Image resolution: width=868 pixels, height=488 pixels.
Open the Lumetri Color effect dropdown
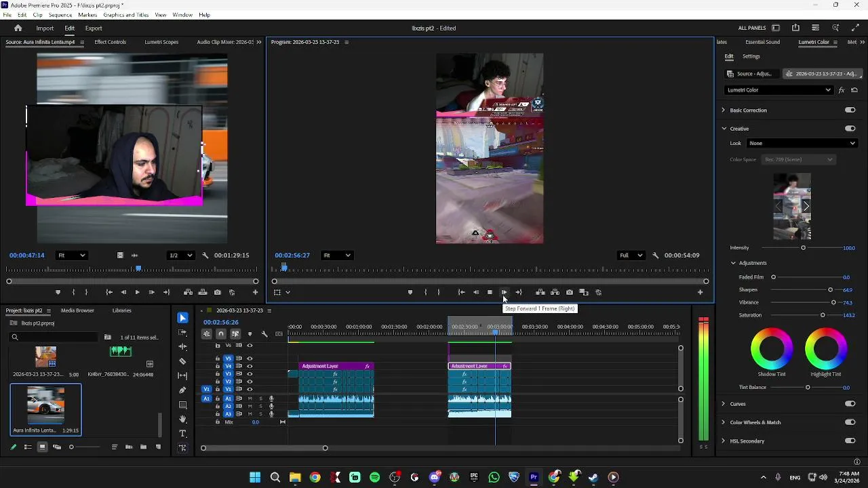pos(778,90)
